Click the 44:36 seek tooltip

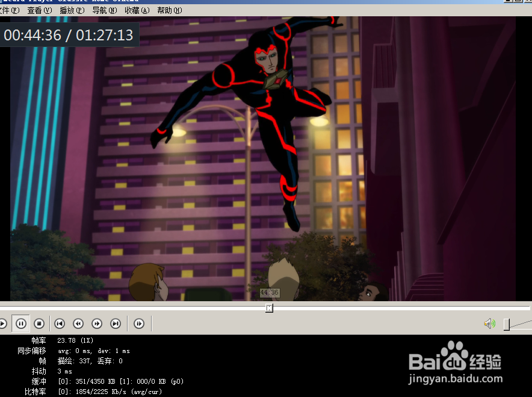click(270, 292)
